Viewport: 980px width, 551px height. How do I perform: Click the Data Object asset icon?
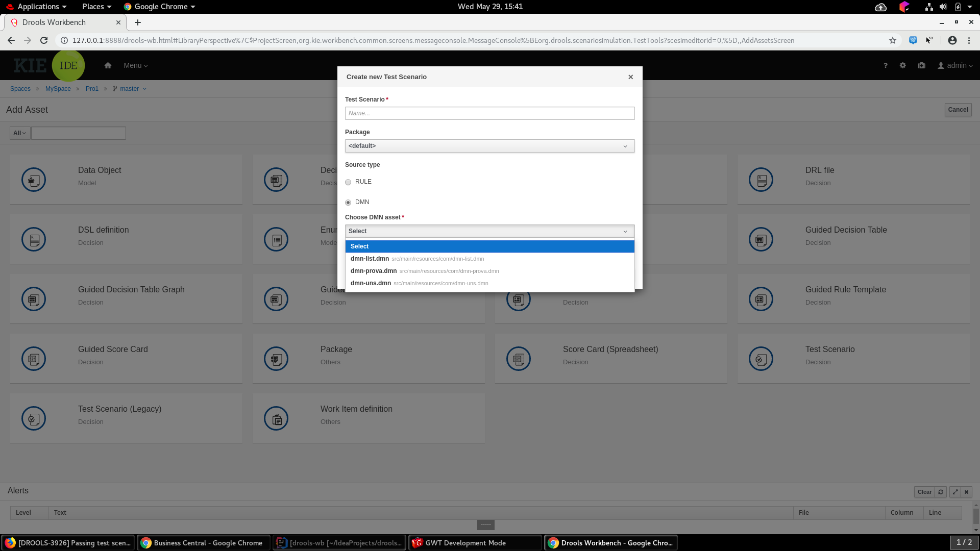[x=34, y=180]
